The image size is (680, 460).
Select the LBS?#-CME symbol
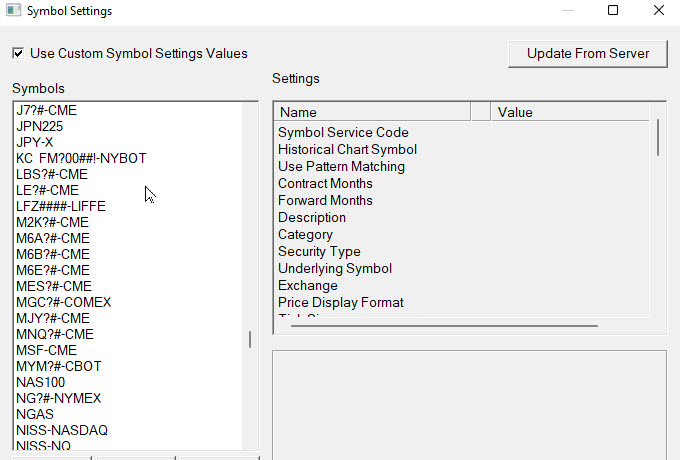point(52,174)
